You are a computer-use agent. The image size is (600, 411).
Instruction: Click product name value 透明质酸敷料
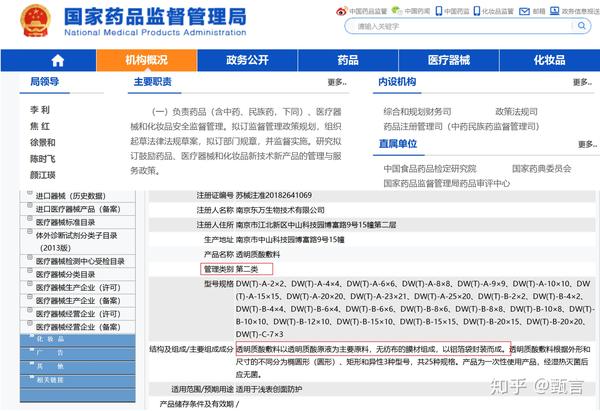pyautogui.click(x=258, y=254)
